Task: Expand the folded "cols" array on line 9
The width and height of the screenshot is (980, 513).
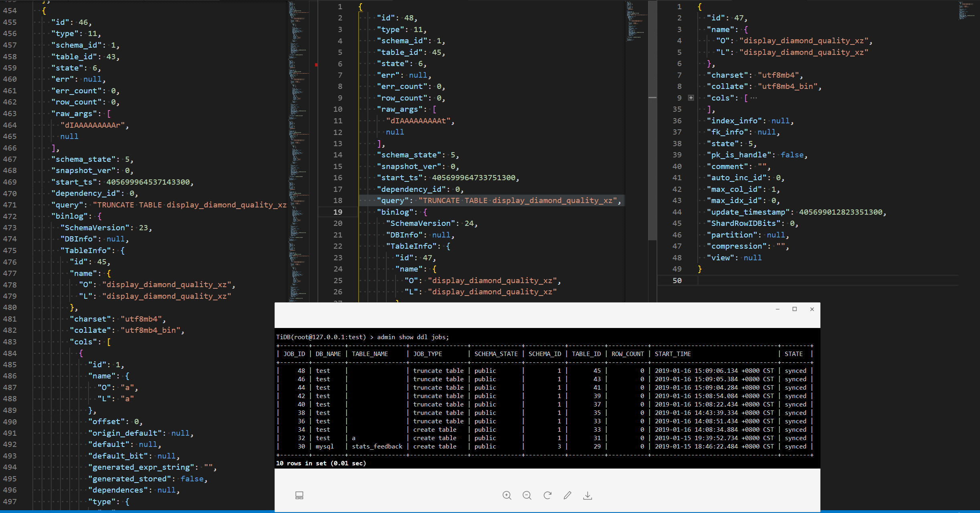Action: coord(691,98)
